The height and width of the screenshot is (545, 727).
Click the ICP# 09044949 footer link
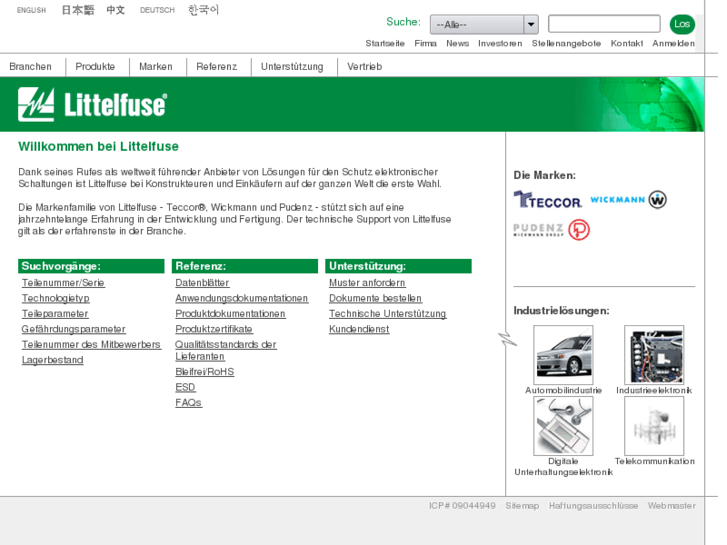pyautogui.click(x=462, y=506)
